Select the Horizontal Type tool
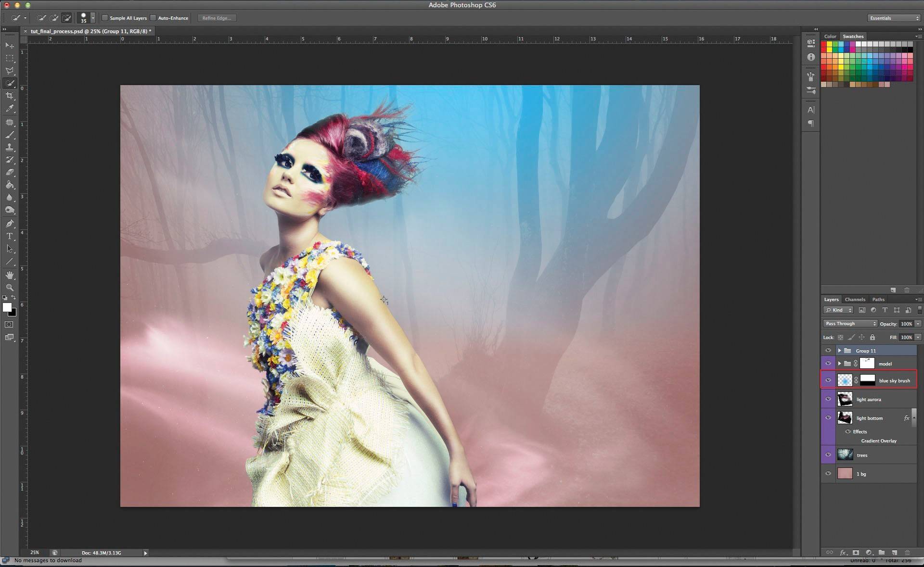 click(10, 236)
